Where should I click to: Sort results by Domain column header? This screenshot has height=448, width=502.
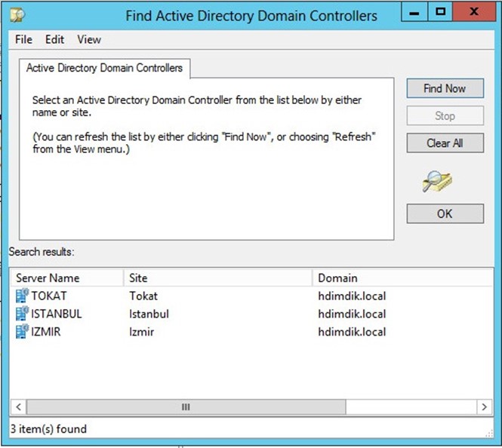coord(402,278)
